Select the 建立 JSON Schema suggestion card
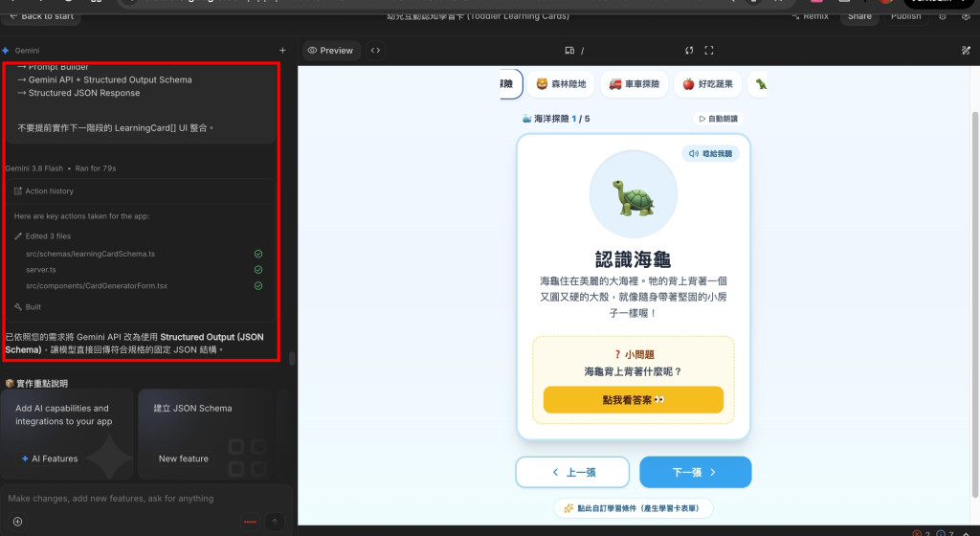This screenshot has width=980, height=536. click(205, 435)
